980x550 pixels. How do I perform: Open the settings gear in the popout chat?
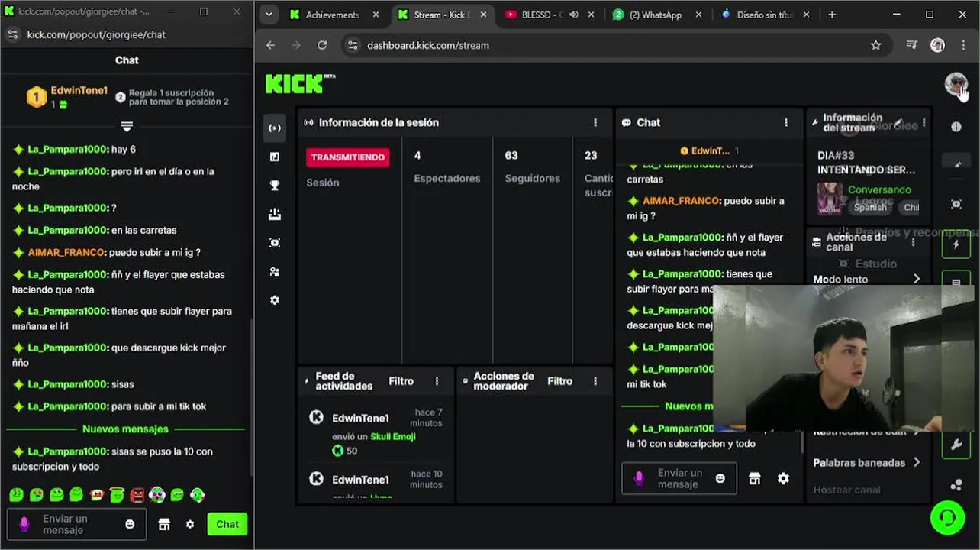coord(190,524)
